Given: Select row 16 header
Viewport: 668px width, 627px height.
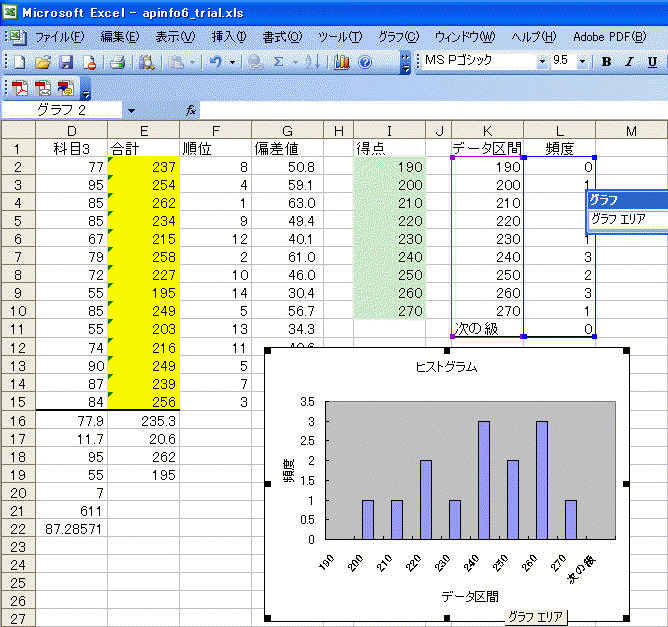Looking at the screenshot, I should [x=17, y=421].
